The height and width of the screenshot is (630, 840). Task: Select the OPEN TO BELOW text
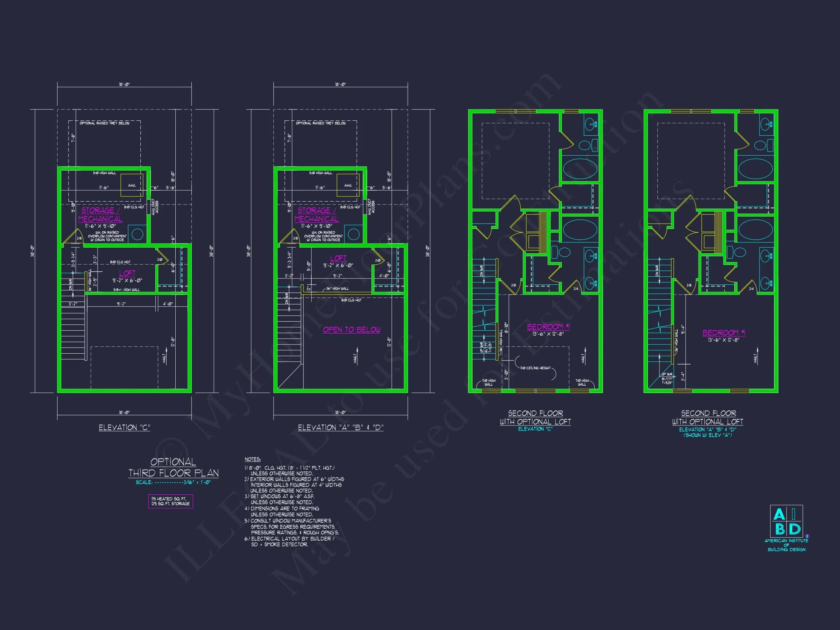point(352,330)
